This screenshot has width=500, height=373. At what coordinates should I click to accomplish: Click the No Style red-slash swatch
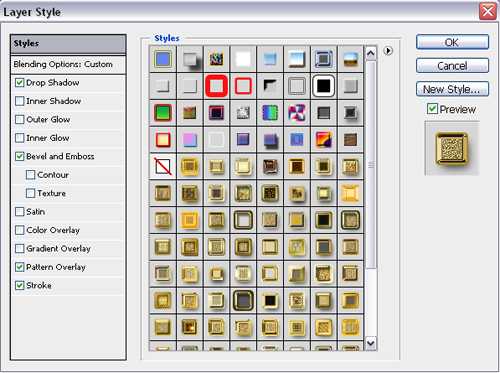click(163, 166)
